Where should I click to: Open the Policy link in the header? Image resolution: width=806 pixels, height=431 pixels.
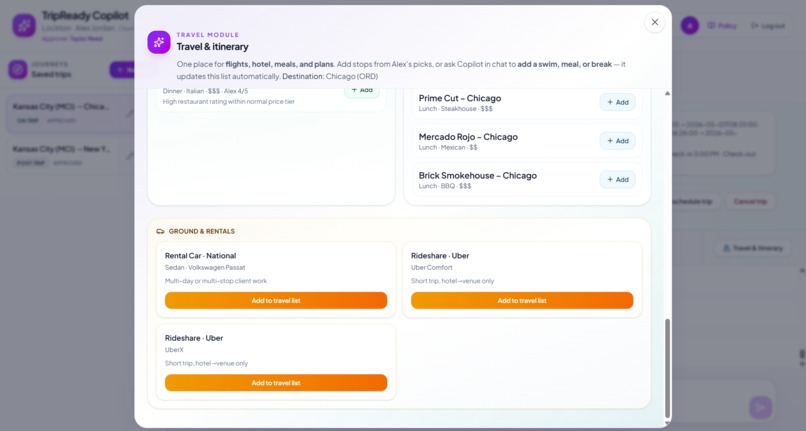722,26
